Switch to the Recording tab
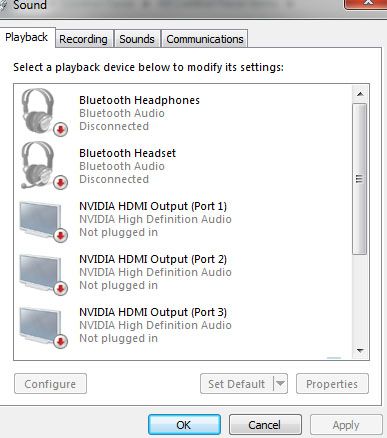387x438 pixels. pos(84,39)
